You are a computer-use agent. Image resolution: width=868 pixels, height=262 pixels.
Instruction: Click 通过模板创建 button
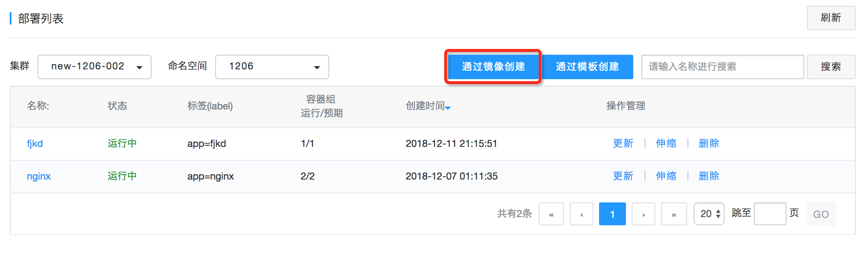click(x=587, y=67)
